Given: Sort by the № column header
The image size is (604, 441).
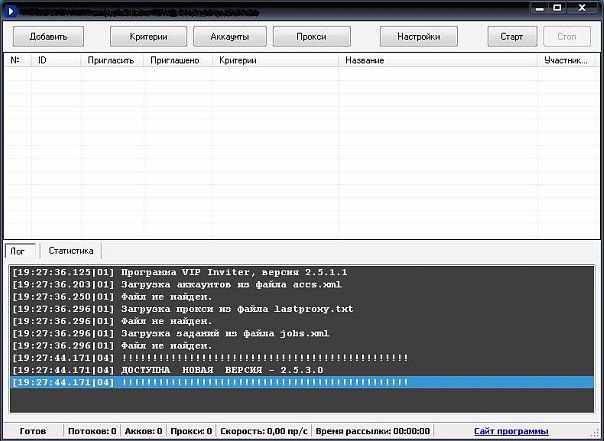Looking at the screenshot, I should 17,60.
